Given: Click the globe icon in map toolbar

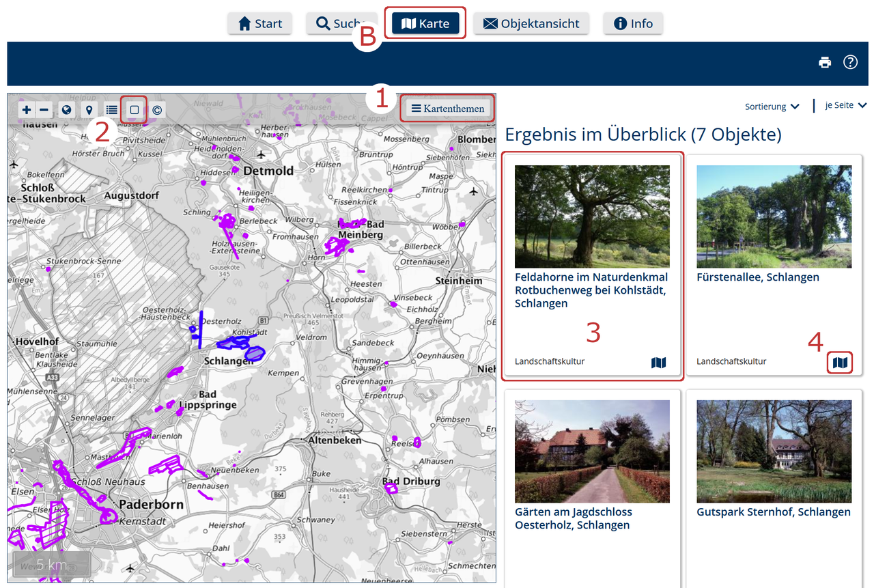Looking at the screenshot, I should [66, 110].
